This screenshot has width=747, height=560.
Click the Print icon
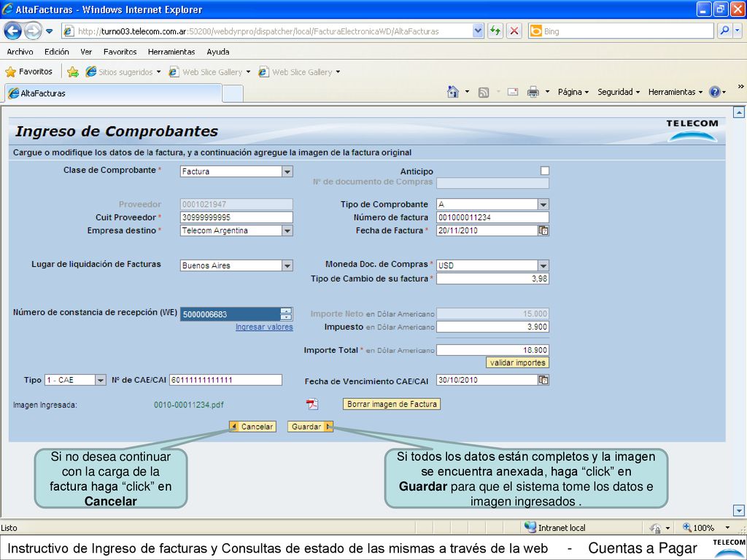click(533, 92)
